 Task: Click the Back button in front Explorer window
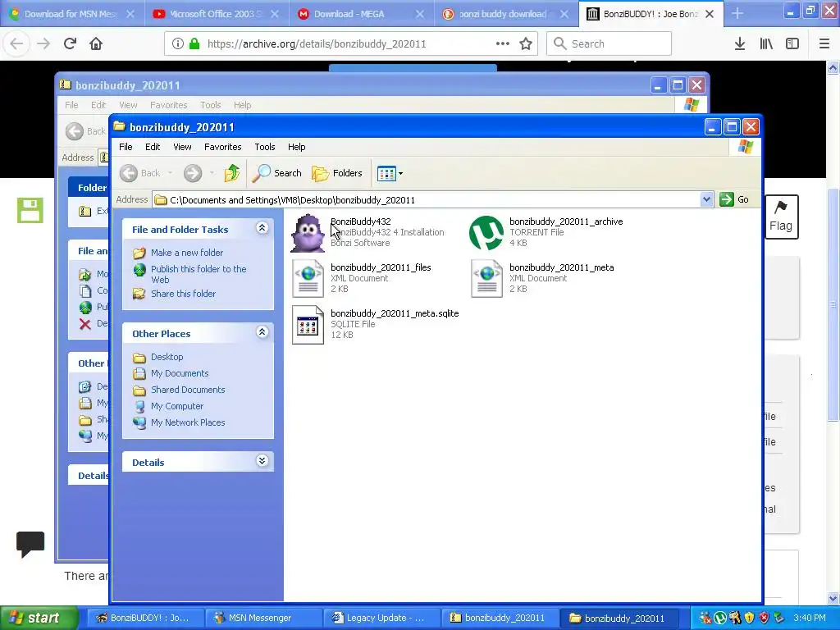click(139, 173)
